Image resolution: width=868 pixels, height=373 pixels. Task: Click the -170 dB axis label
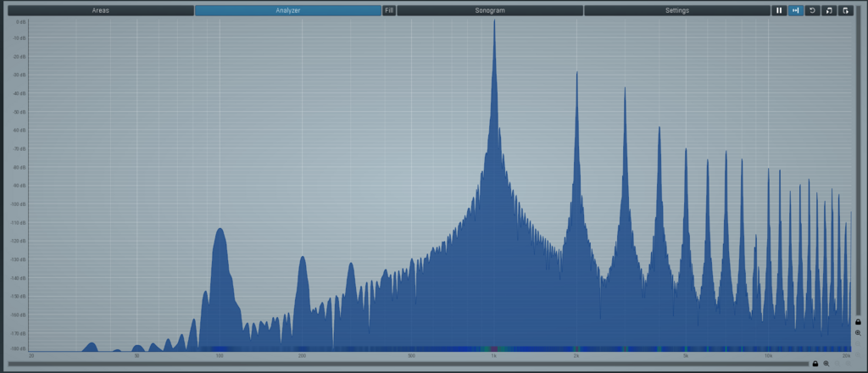19,333
